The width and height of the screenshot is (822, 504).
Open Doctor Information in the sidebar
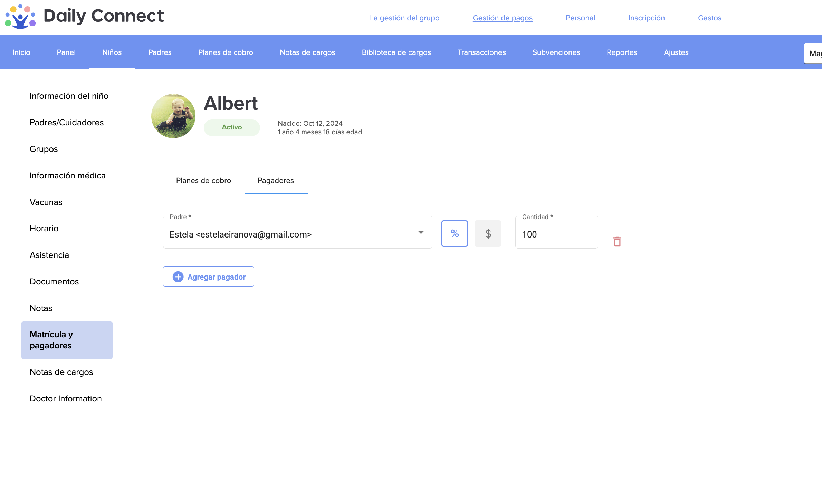(66, 399)
